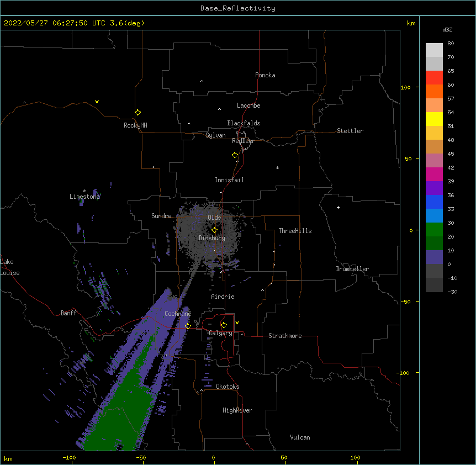Select the 10 dBZ slate blue swatch
Viewport: 476px width, 465px height.
tap(434, 257)
